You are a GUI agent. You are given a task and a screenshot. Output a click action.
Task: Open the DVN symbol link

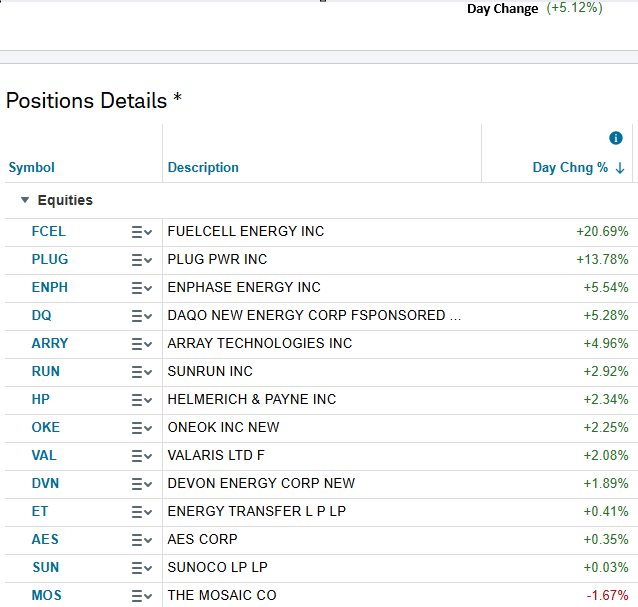(45, 483)
